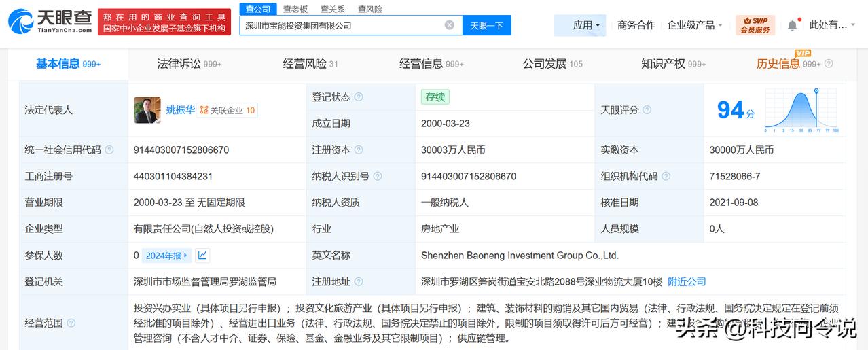Expand the 企业级产品 dropdown
Screen dimensions: 868x350
click(x=695, y=25)
